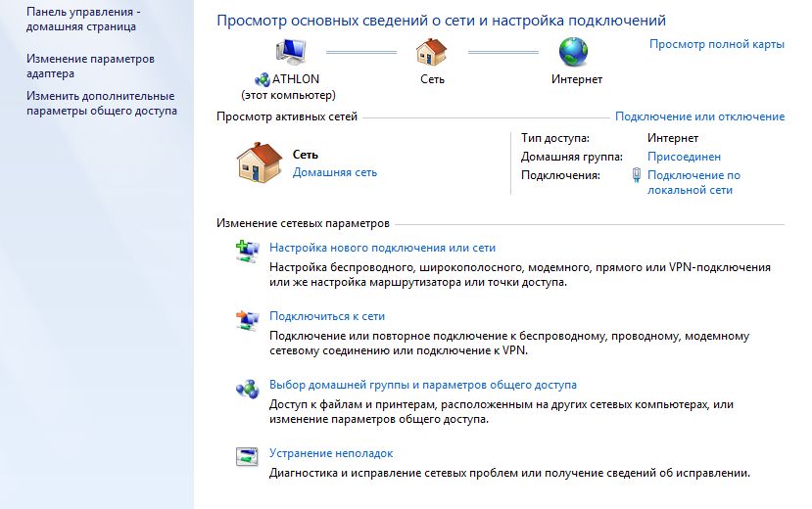Image resolution: width=812 pixels, height=509 pixels.
Task: Open the Устранение неполадок link
Action: pyautogui.click(x=331, y=453)
